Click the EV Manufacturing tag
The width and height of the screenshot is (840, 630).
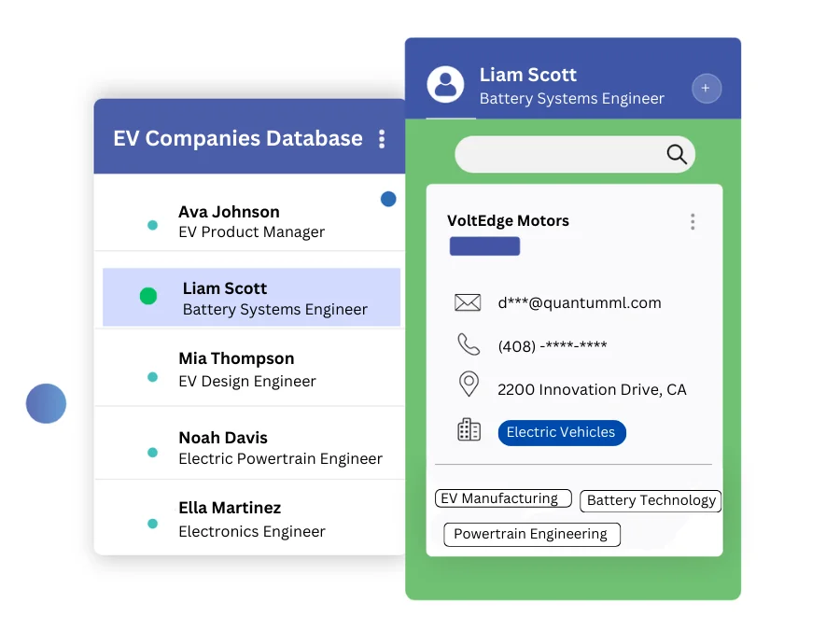(x=503, y=498)
